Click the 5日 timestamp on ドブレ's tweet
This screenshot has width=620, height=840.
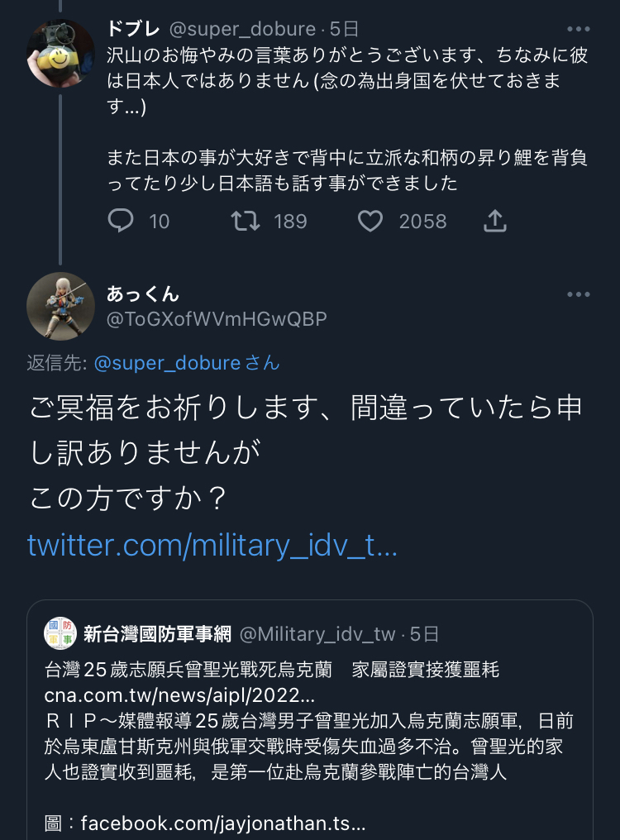pos(344,29)
